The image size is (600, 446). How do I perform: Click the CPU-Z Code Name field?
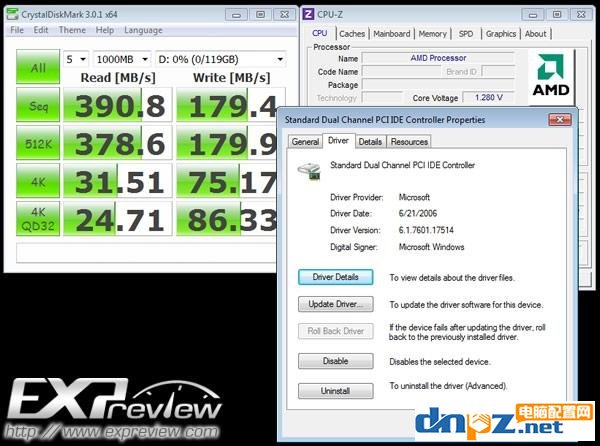401,72
